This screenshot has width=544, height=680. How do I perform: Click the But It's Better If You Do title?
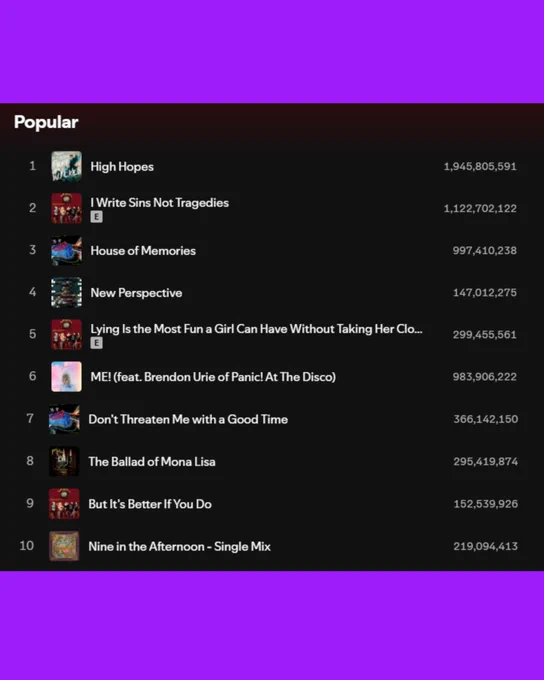(150, 504)
